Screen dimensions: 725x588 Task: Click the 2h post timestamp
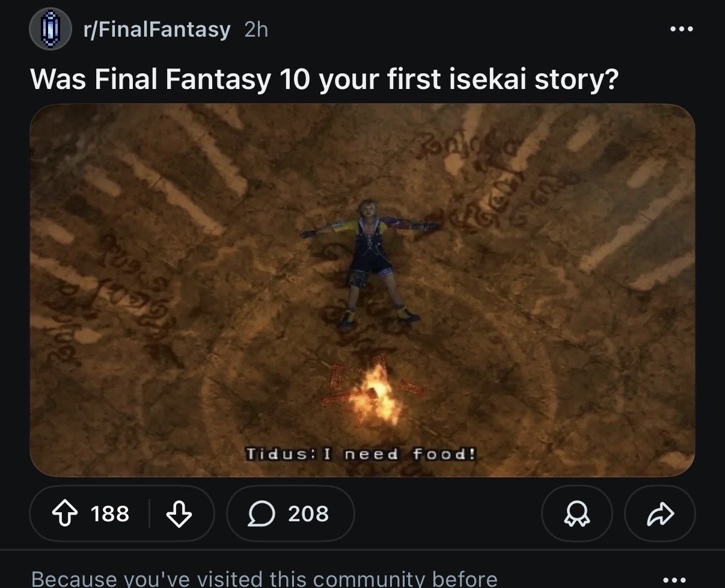pos(257,29)
